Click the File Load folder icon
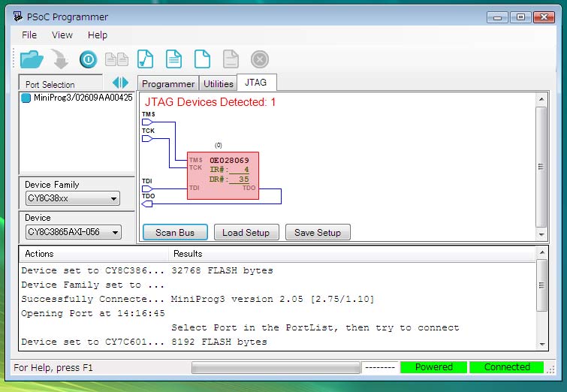The image size is (567, 392). [32, 59]
